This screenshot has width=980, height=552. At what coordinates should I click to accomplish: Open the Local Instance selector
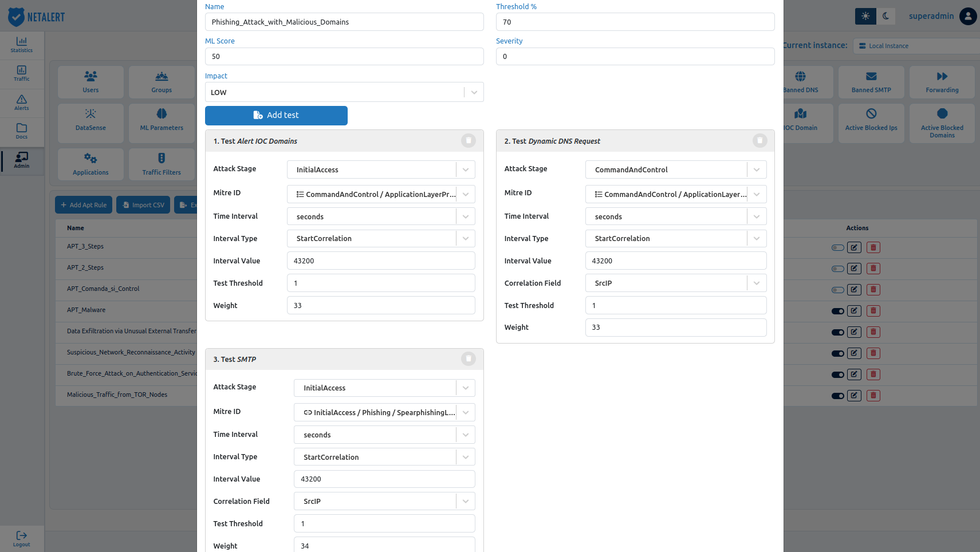coord(916,46)
